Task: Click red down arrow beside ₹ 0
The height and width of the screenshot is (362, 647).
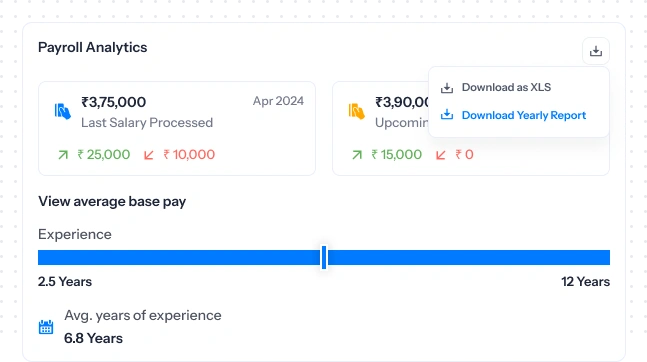Action: click(441, 155)
